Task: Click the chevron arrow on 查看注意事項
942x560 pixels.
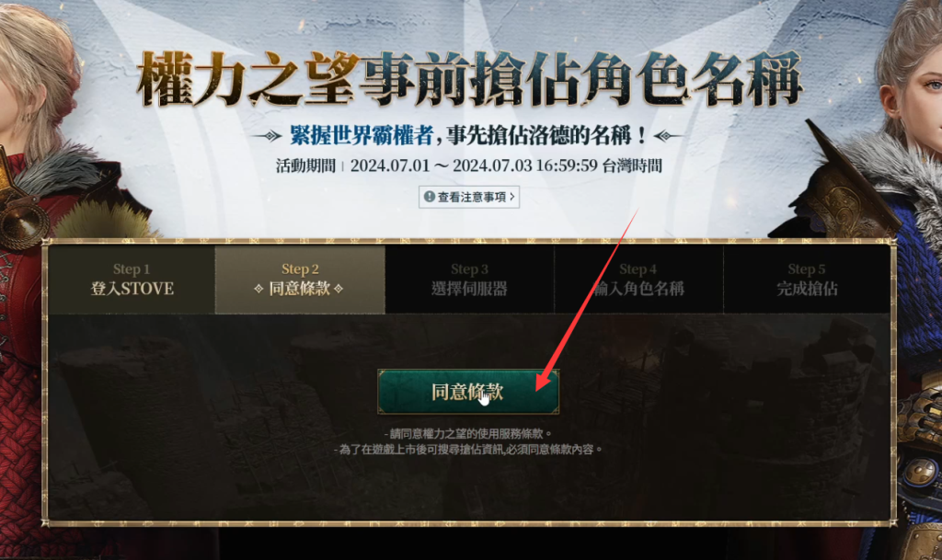Action: point(511,196)
